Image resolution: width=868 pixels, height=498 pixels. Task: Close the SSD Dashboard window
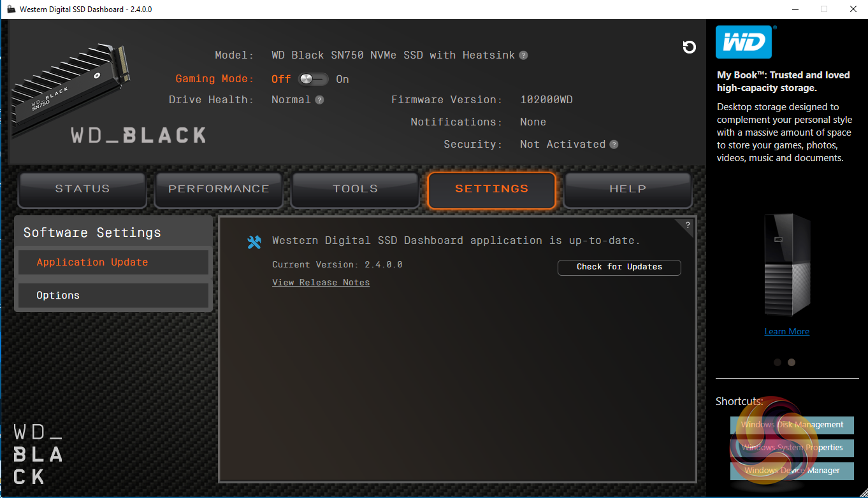point(853,9)
